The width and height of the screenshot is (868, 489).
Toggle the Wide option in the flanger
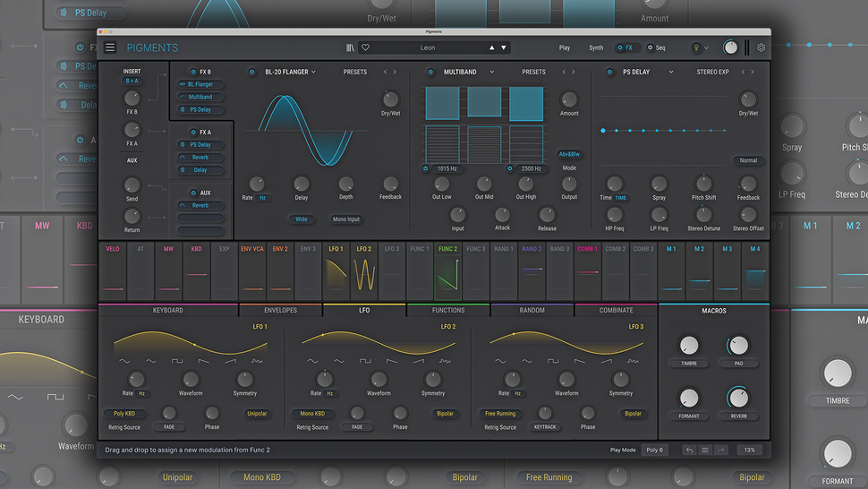302,219
